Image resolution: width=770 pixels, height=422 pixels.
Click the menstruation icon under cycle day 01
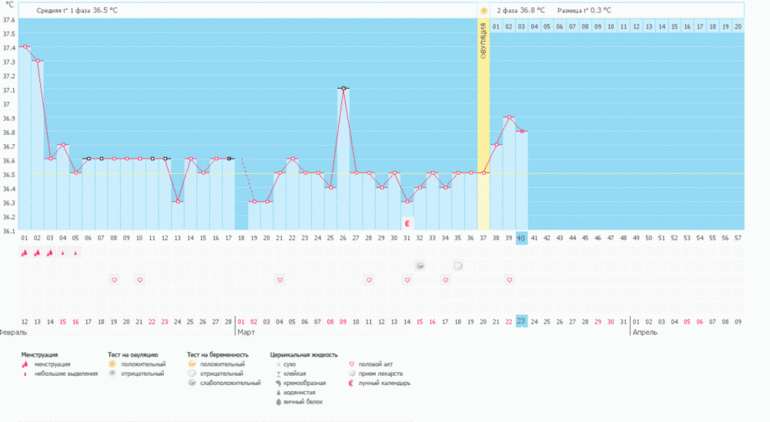24,253
